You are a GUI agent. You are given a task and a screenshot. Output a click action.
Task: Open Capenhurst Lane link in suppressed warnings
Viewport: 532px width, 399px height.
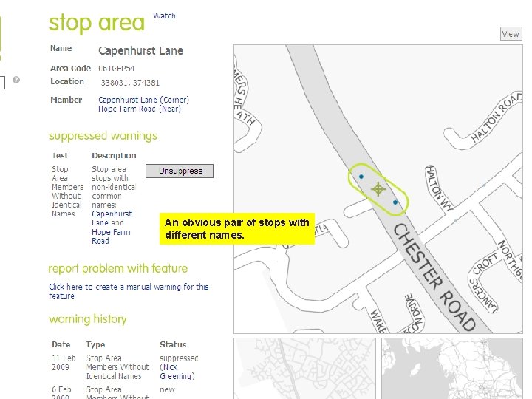112,218
